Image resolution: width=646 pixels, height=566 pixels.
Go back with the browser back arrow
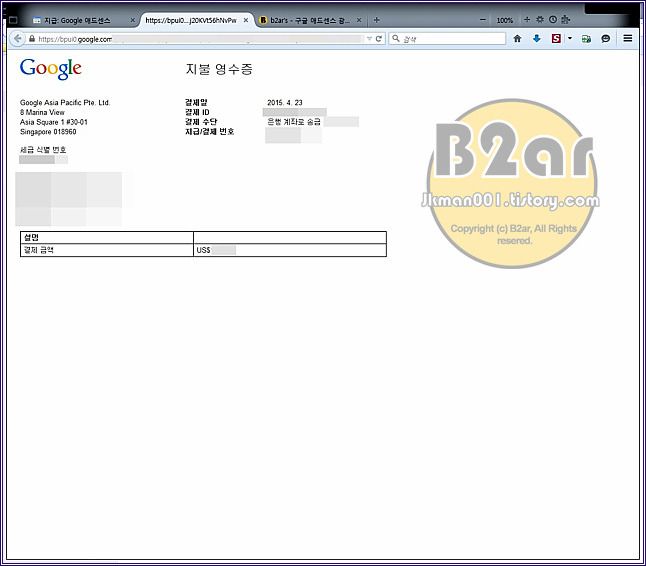[x=17, y=39]
